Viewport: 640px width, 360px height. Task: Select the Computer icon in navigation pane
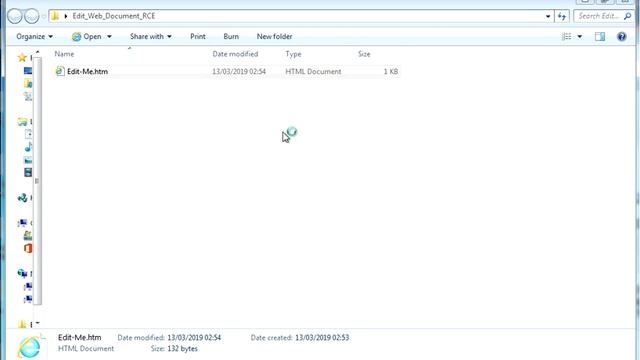[22, 223]
